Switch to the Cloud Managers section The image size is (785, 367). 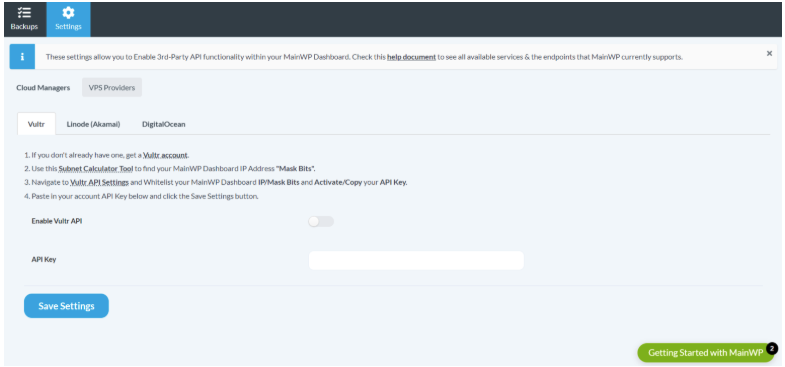click(43, 88)
